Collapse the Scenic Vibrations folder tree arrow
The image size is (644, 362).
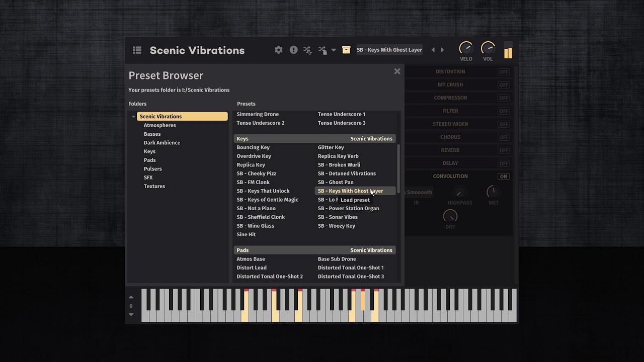[x=133, y=117]
